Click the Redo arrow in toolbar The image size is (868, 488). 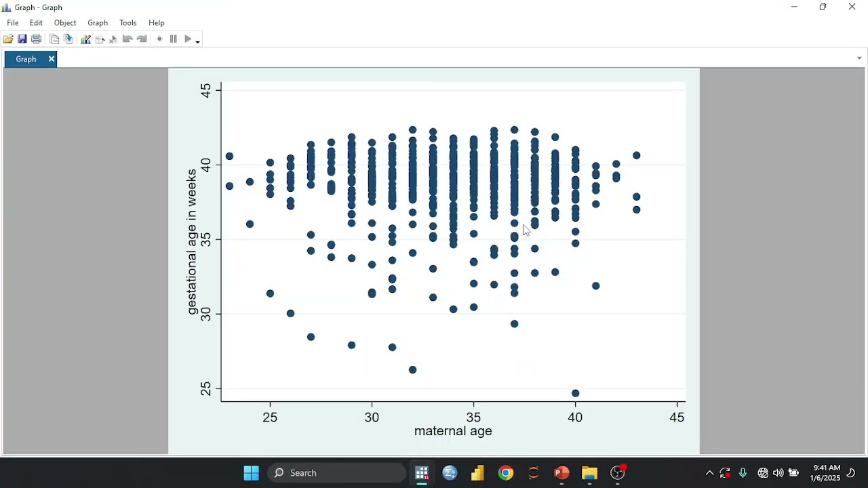(x=142, y=39)
